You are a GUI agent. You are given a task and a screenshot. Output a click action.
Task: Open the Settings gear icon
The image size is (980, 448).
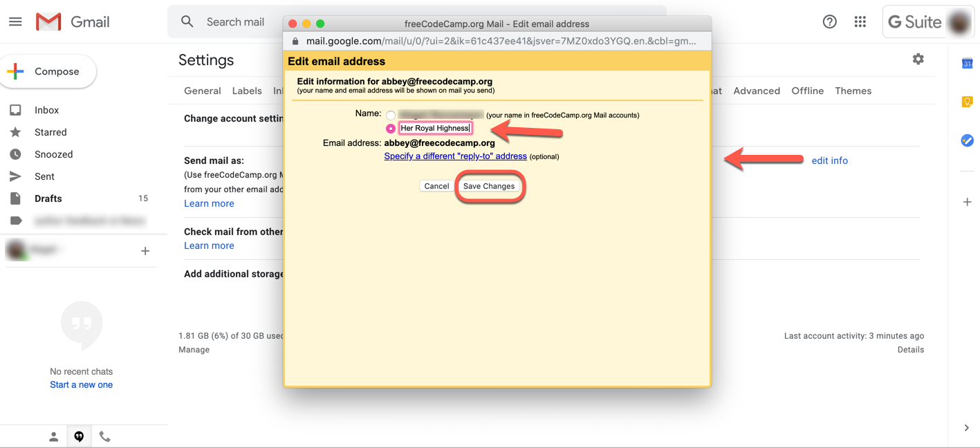(x=918, y=59)
